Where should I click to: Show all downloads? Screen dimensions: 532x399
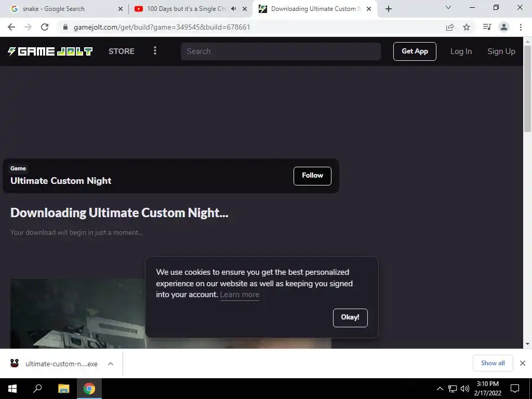pos(493,363)
